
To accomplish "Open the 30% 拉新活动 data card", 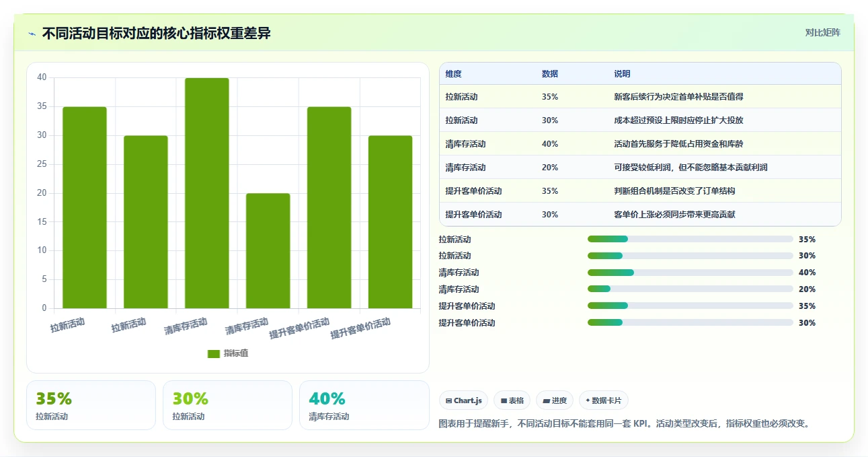I will 227,405.
